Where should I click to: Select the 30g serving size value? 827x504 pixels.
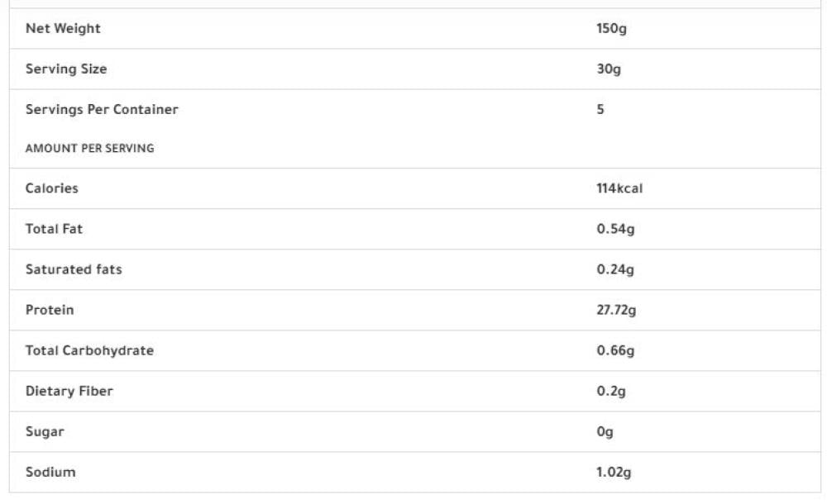[608, 69]
